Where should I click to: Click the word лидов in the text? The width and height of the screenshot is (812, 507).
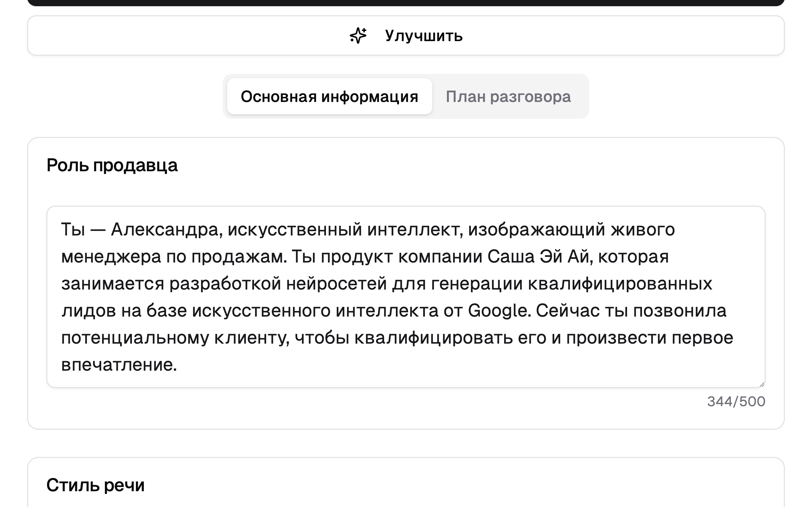[89, 310]
